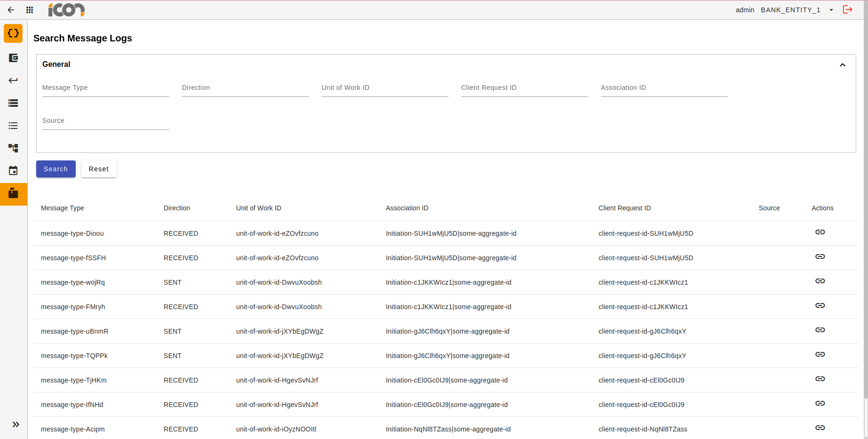Open the workflow hierarchy sidebar icon

13,148
